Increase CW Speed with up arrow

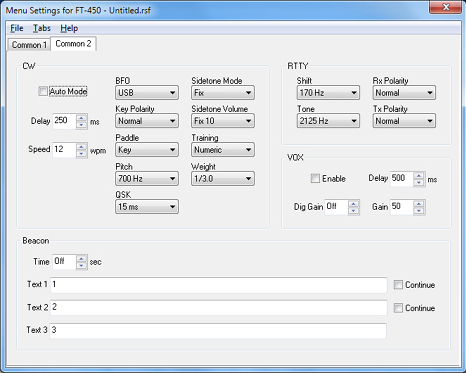pos(82,146)
